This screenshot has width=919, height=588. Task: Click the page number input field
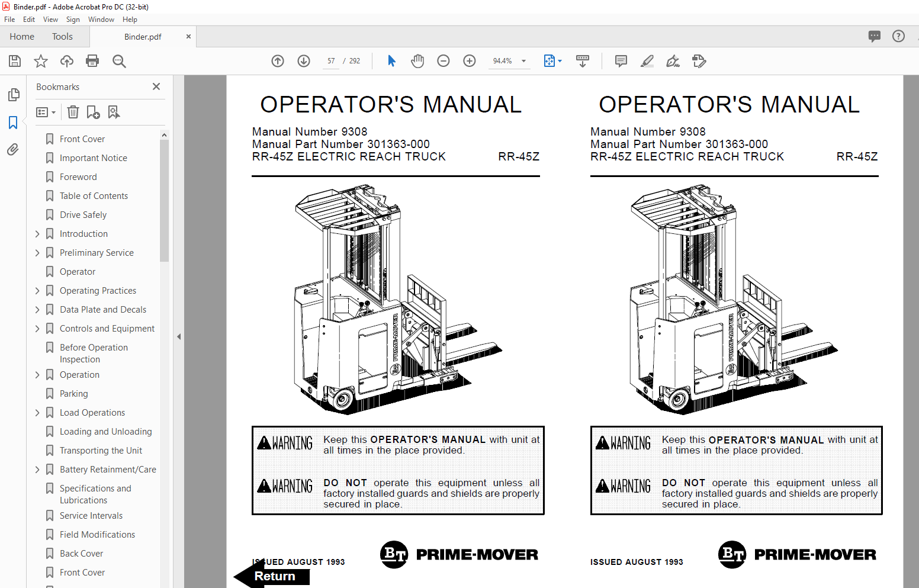pos(331,61)
